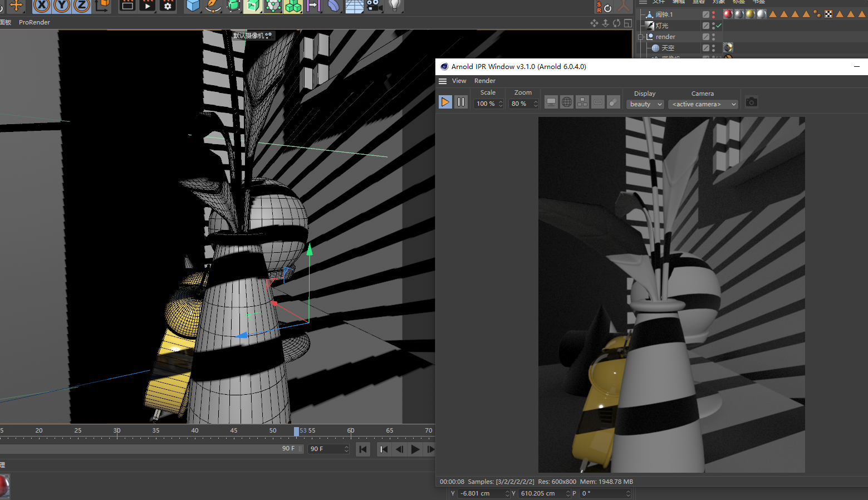The width and height of the screenshot is (868, 500).
Task: Adjust Zoom value stepper arrows
Action: [536, 104]
